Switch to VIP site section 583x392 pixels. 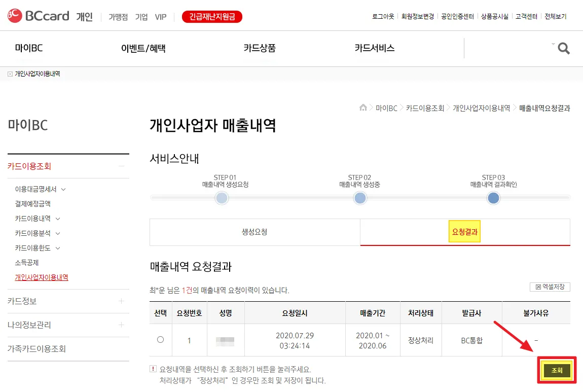pyautogui.click(x=161, y=17)
